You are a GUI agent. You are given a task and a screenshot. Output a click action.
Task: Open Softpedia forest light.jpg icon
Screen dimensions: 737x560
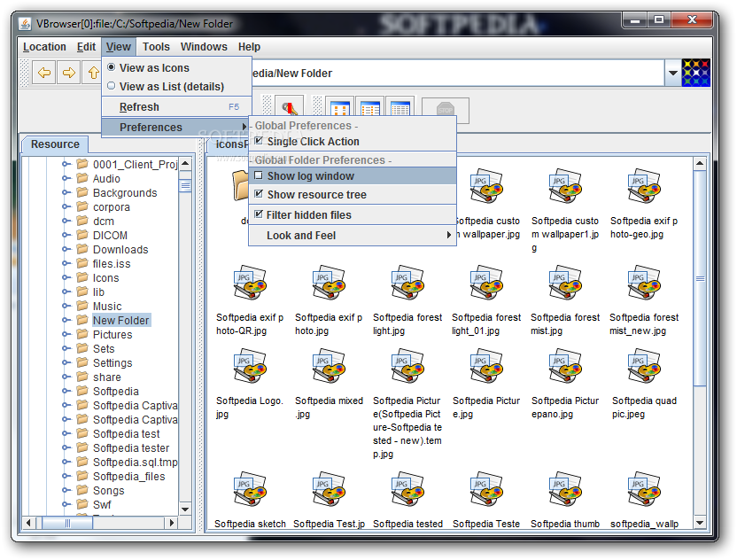click(x=407, y=284)
